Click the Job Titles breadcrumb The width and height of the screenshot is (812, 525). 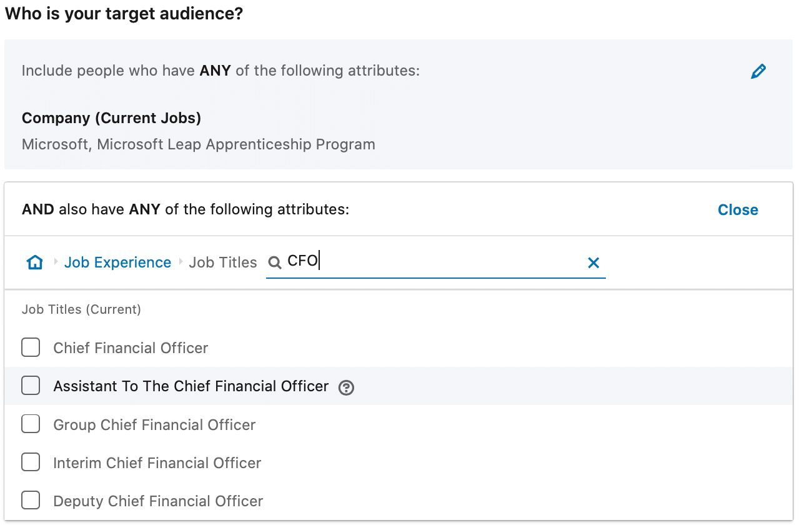(x=223, y=262)
